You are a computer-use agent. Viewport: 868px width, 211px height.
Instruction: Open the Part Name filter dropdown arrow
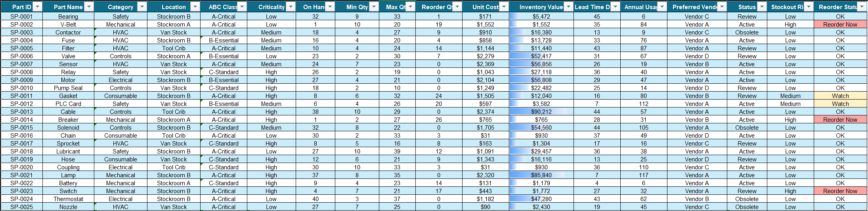[89, 7]
